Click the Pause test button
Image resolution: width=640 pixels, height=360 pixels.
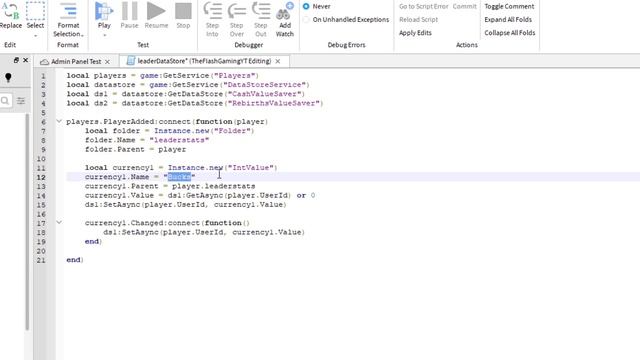coord(129,11)
